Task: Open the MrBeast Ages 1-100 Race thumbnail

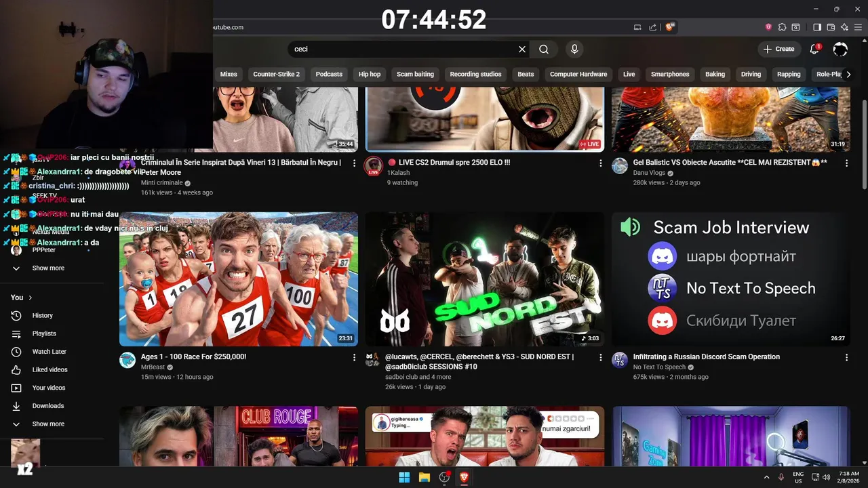Action: tap(239, 279)
